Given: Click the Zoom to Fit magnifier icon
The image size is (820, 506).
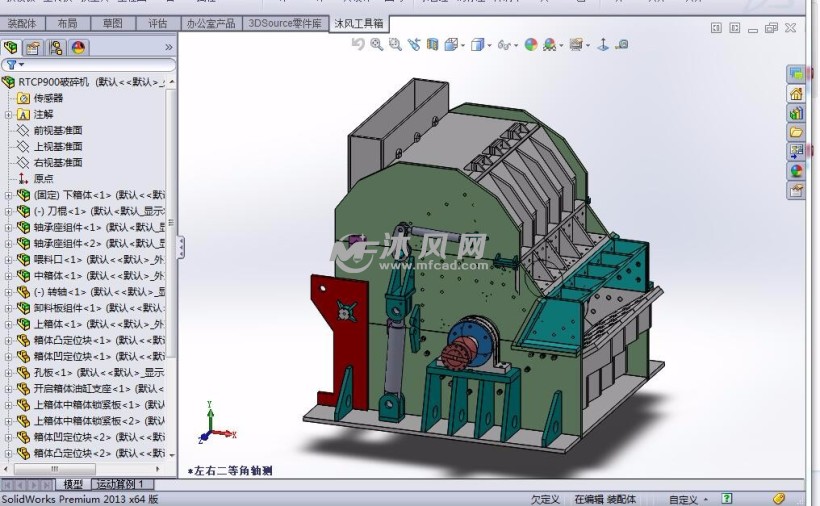Looking at the screenshot, I should 376,44.
